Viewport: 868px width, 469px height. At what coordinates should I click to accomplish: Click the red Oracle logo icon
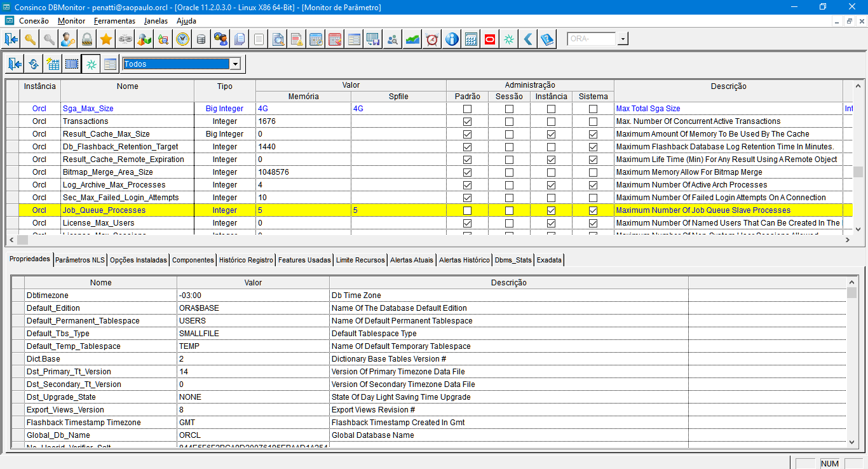pyautogui.click(x=490, y=39)
